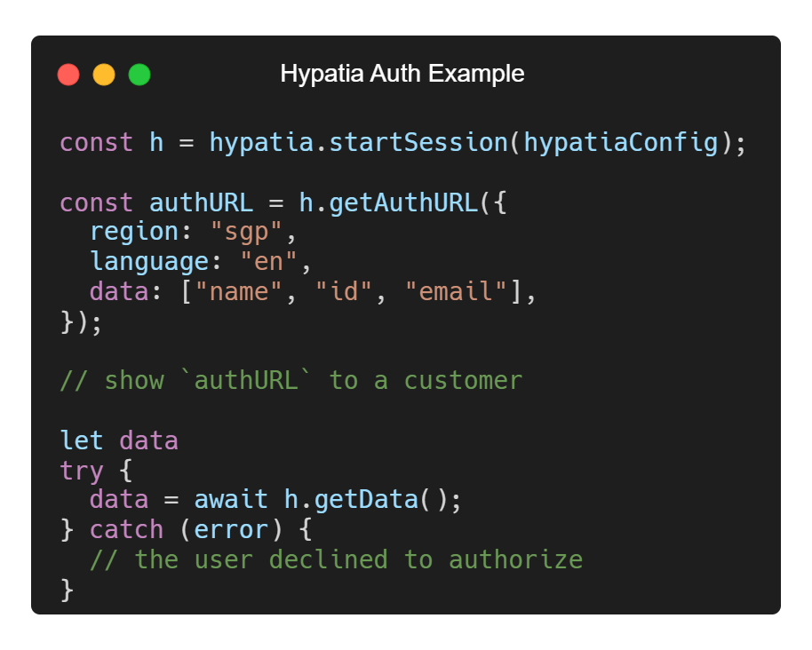
Task: Click the yellow minimize window button
Action: [104, 75]
